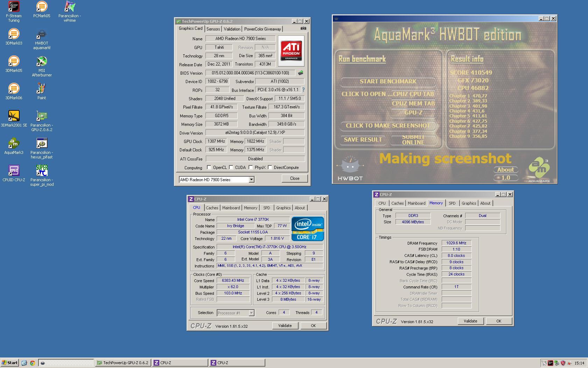Select the 3DMark2001 SE desktop icon
588x368 pixels.
coord(14,119)
